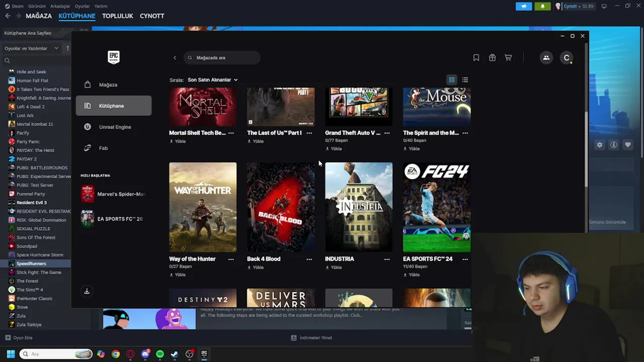Screen dimensions: 644x362
Task: Install Back 4 Blood via Yükle
Action: point(256,267)
